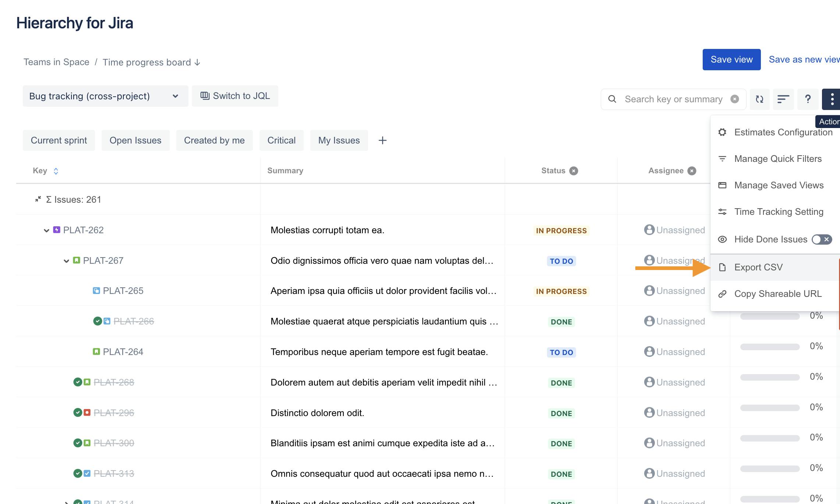Click the three-dot Actions menu button

tap(832, 99)
